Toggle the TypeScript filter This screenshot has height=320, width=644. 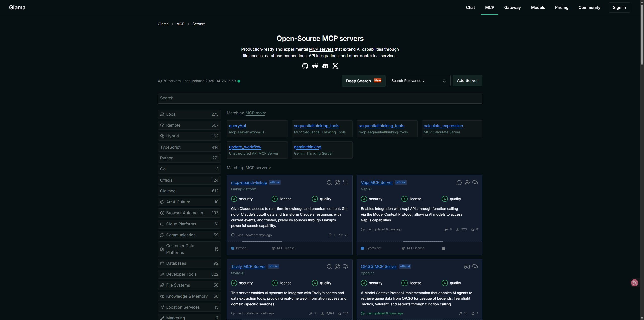click(189, 147)
